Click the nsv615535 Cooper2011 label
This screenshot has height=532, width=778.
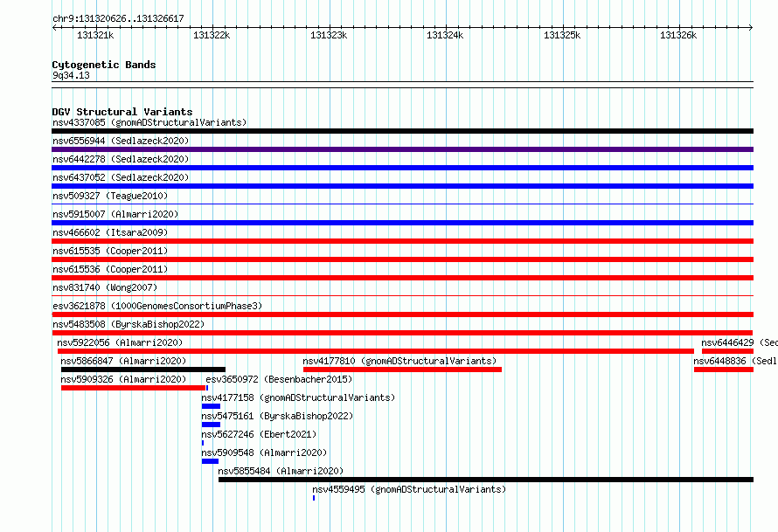[110, 251]
